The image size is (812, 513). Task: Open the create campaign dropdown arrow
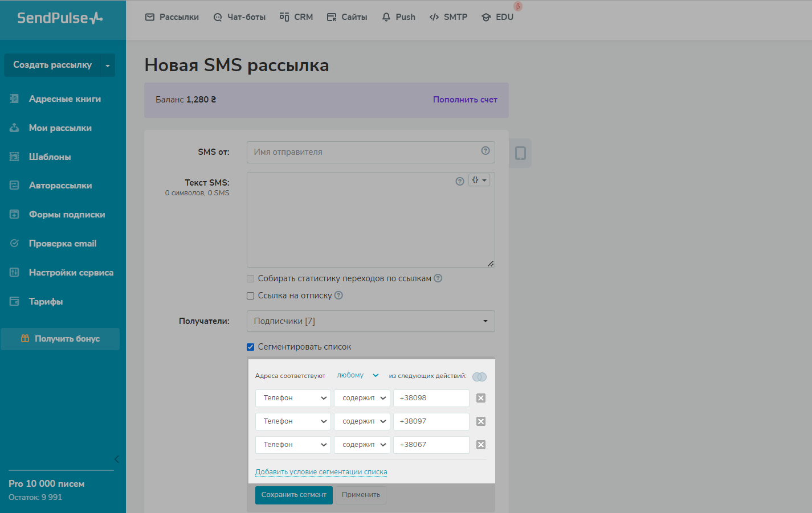tap(108, 65)
